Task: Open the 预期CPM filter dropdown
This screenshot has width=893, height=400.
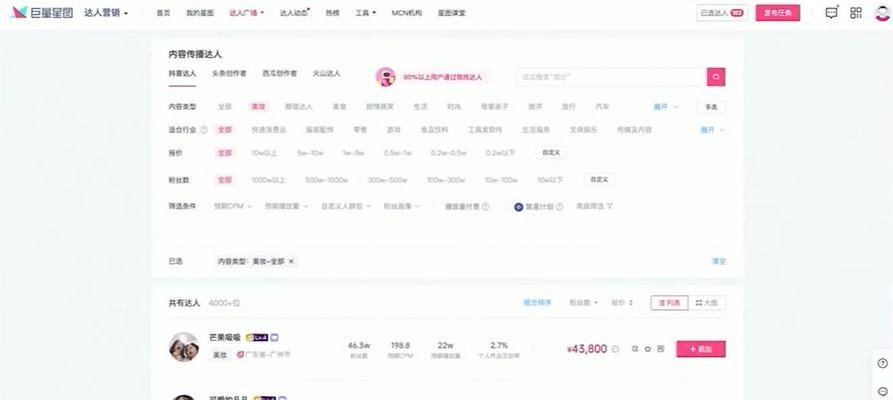Action: pos(232,206)
